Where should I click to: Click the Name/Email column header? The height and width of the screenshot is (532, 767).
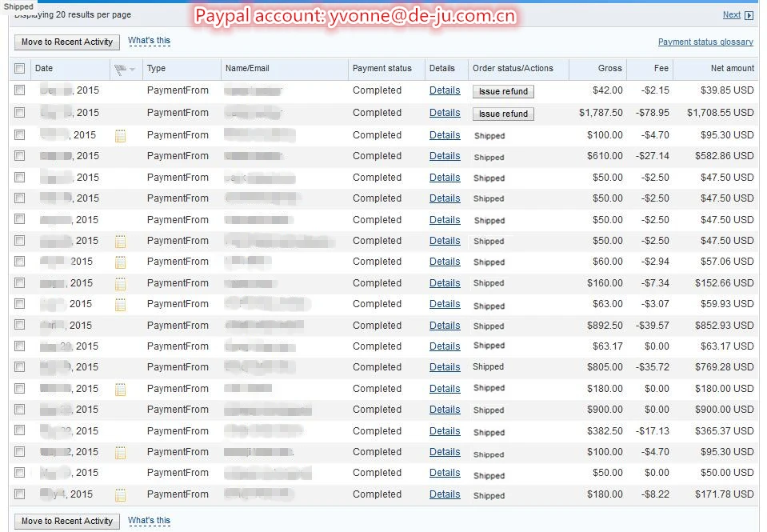coord(247,69)
